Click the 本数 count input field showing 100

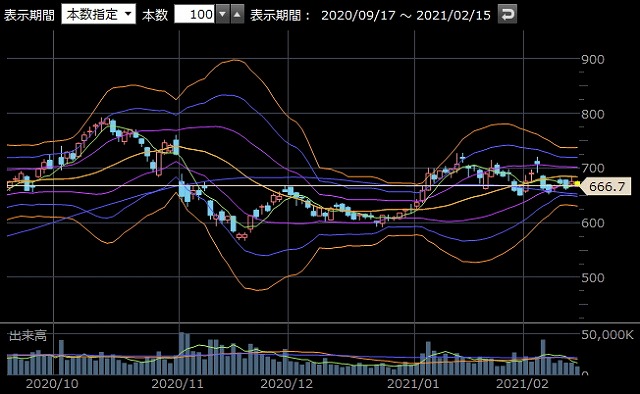[x=194, y=15]
